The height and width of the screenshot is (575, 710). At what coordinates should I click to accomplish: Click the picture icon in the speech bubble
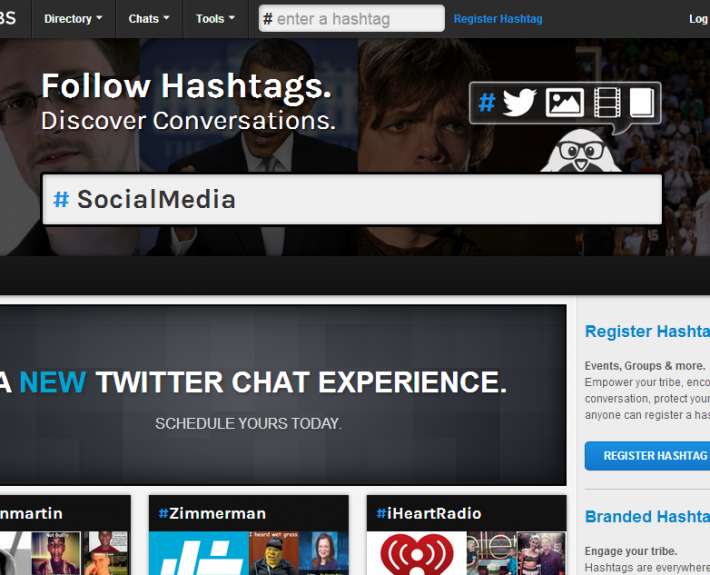pos(564,102)
